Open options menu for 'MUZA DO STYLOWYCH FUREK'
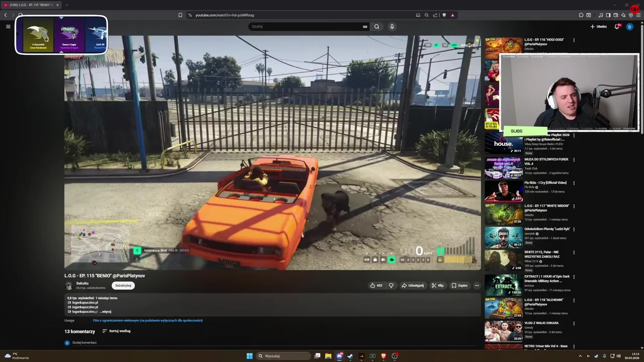Image resolution: width=644 pixels, height=362 pixels. [574, 160]
